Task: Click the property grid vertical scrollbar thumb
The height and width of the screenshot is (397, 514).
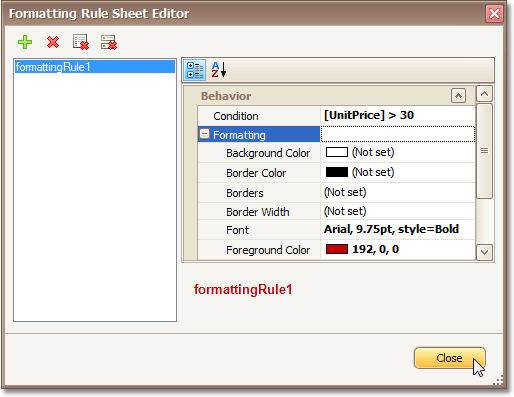Action: tap(484, 151)
